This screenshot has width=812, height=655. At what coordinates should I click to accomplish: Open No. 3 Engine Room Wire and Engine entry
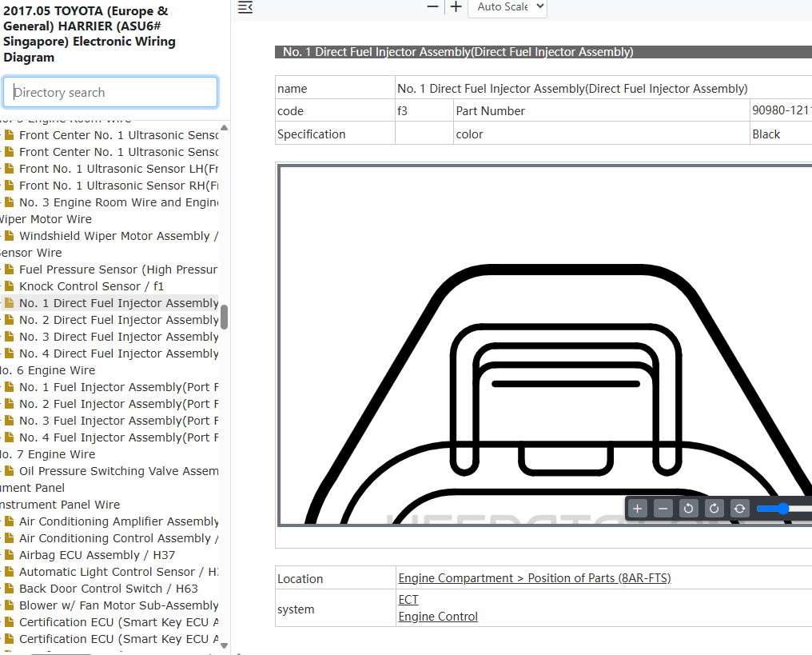pos(118,202)
